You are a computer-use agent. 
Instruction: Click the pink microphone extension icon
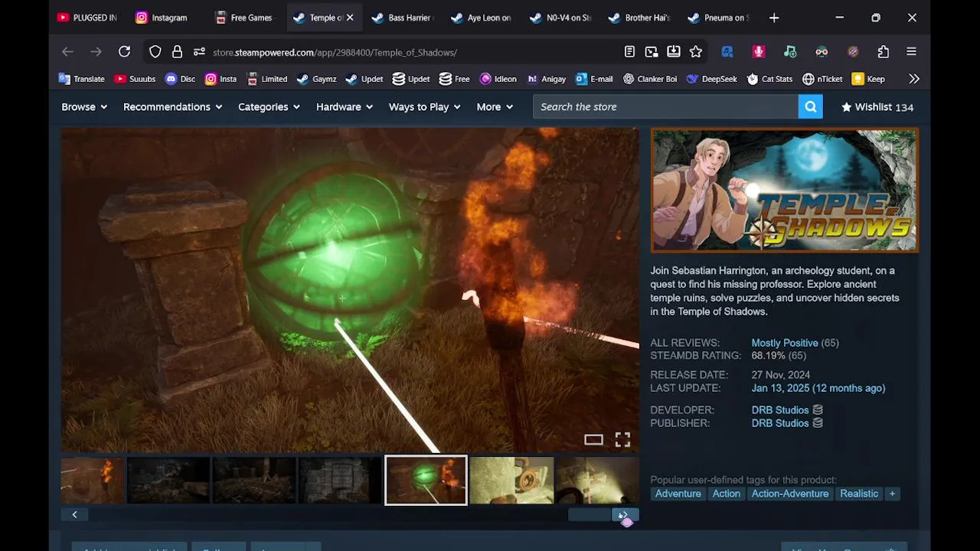(x=759, y=51)
